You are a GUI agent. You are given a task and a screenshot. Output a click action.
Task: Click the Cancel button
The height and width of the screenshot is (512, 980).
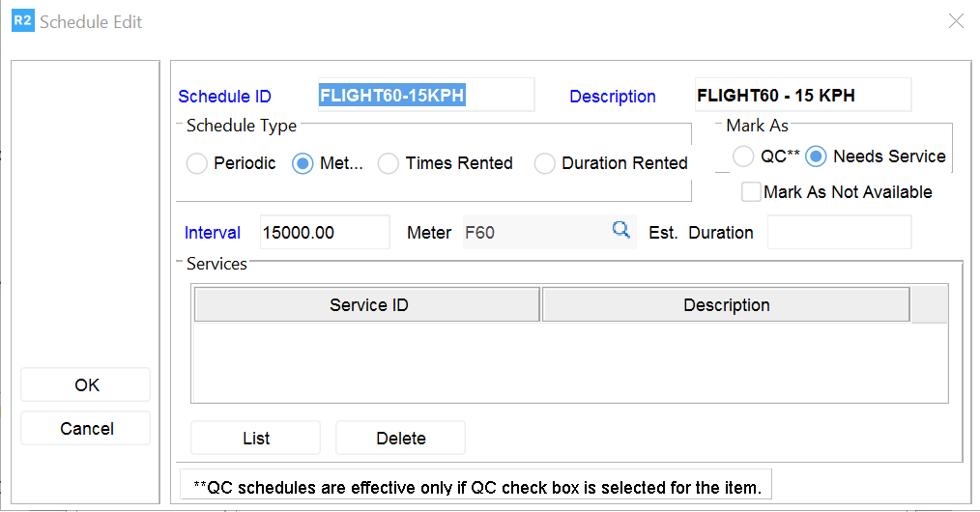pyautogui.click(x=86, y=429)
